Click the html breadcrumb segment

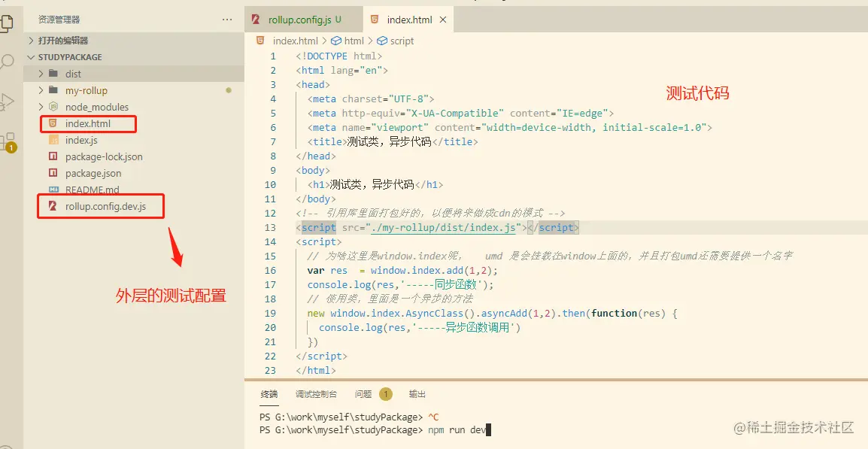tap(354, 41)
